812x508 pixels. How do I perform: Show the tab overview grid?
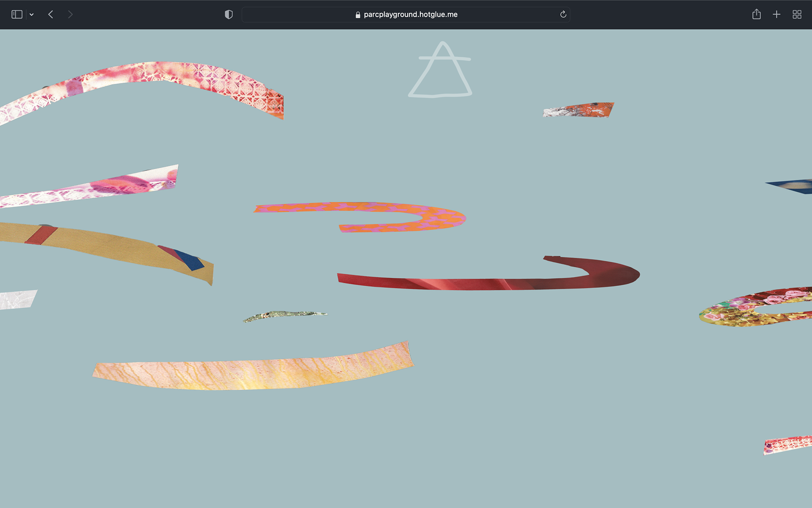[x=797, y=14]
